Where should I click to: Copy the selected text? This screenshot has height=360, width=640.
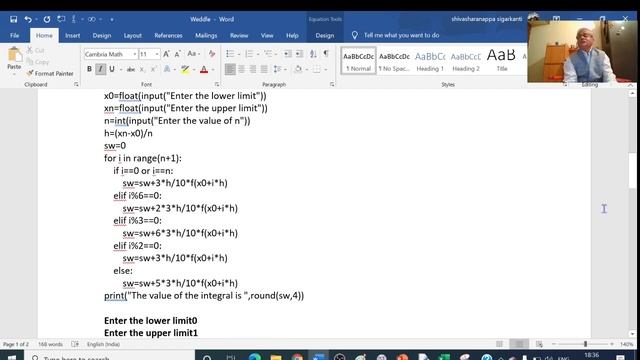(38, 62)
